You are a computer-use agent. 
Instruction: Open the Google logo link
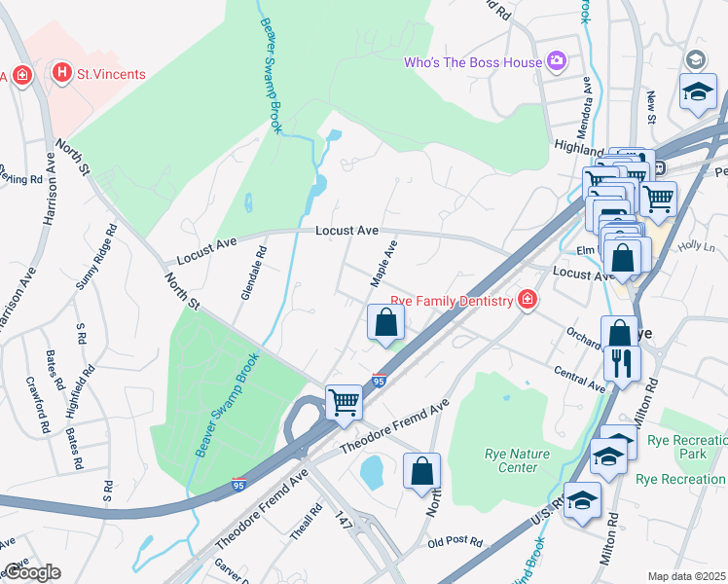pos(32,573)
